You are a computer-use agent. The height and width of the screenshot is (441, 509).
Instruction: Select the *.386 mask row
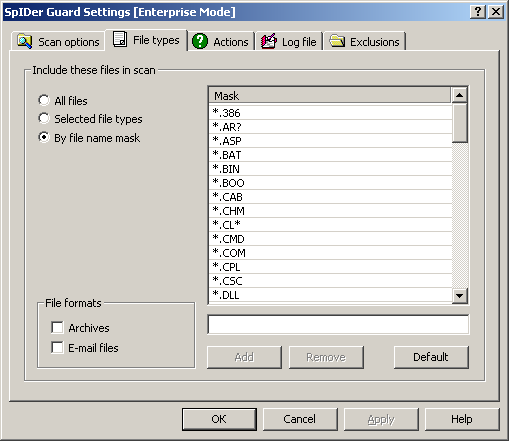(330, 113)
